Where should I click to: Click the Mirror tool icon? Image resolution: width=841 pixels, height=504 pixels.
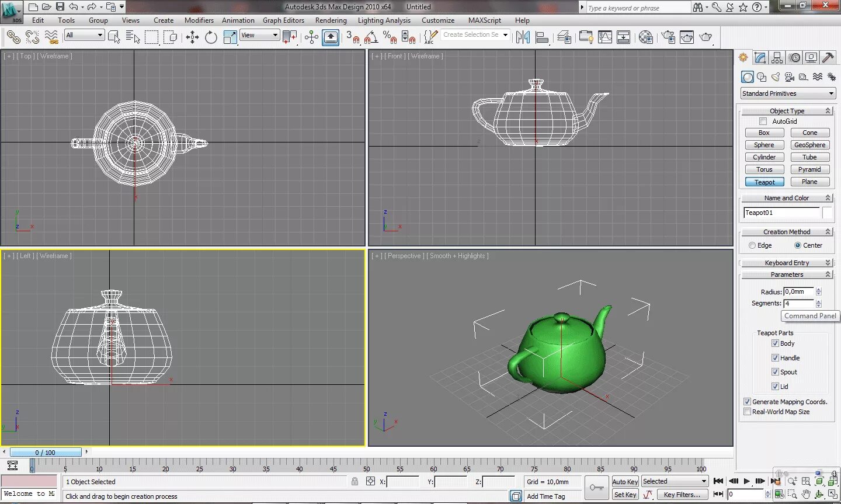523,37
